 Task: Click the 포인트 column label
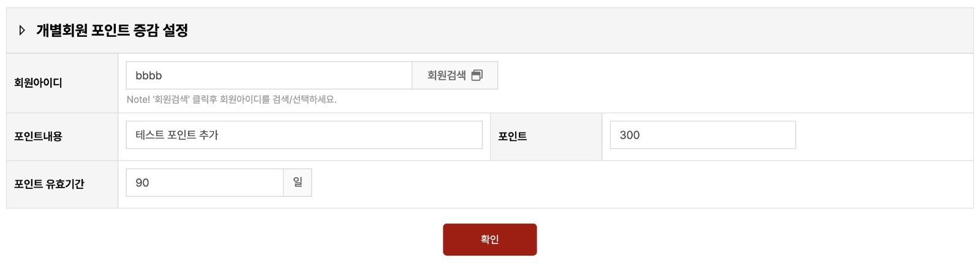pyautogui.click(x=513, y=136)
